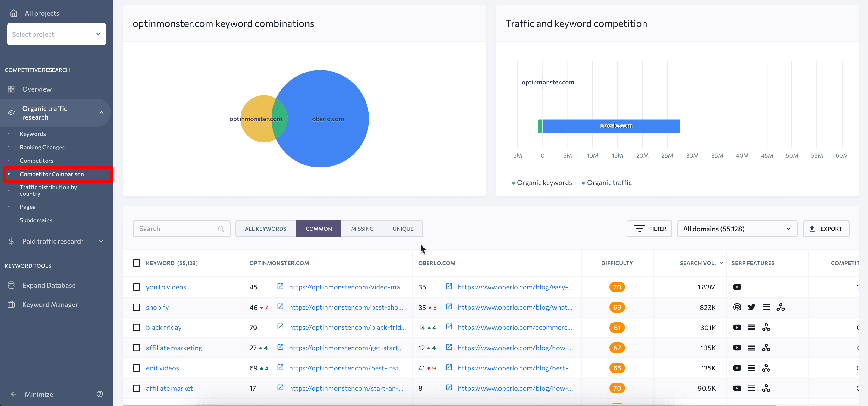Open the help question mark icon
868x406 pixels.
coord(100,394)
